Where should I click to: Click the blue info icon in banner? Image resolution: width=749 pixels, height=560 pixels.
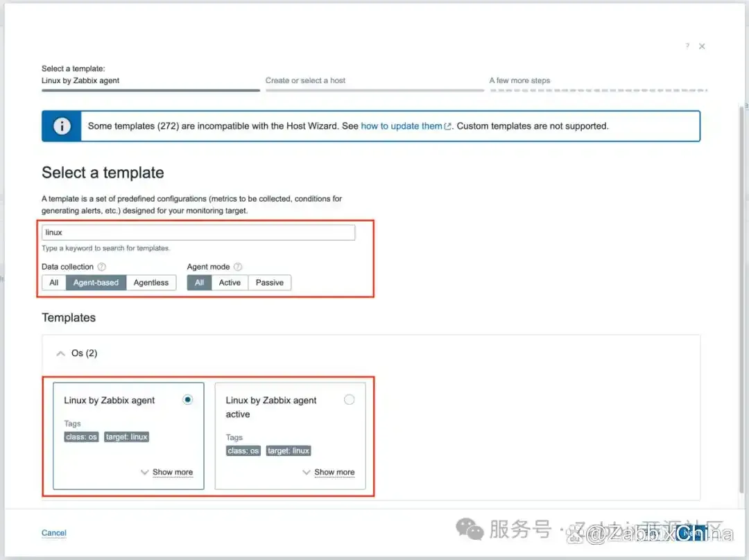(62, 126)
